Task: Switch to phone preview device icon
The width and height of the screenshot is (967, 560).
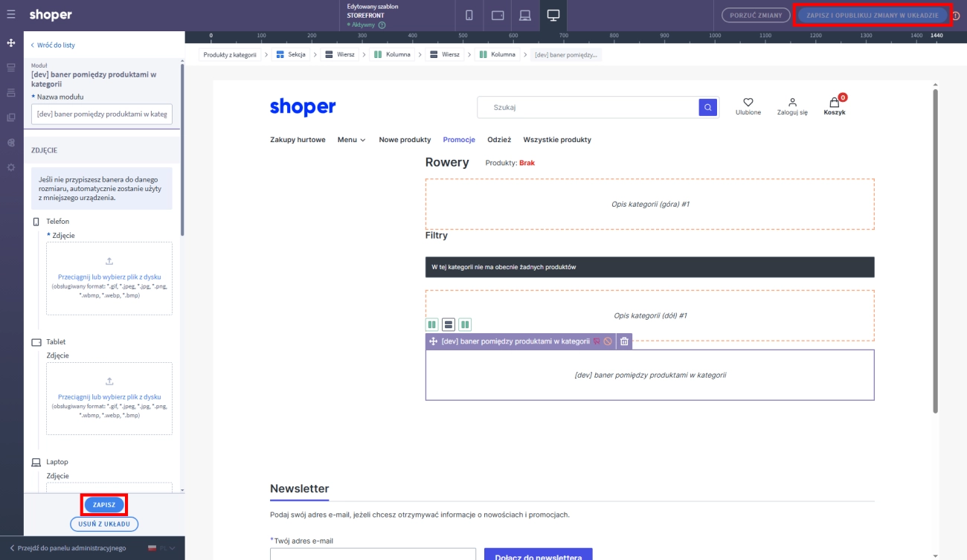Action: coord(469,15)
